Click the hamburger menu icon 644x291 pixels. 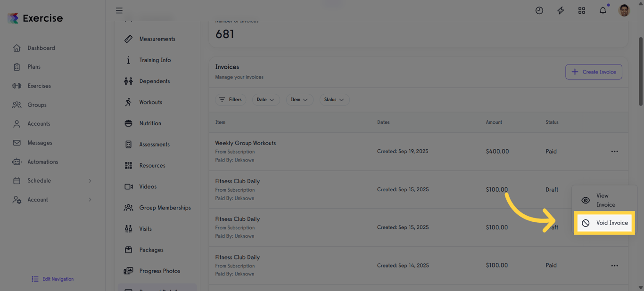tap(119, 10)
